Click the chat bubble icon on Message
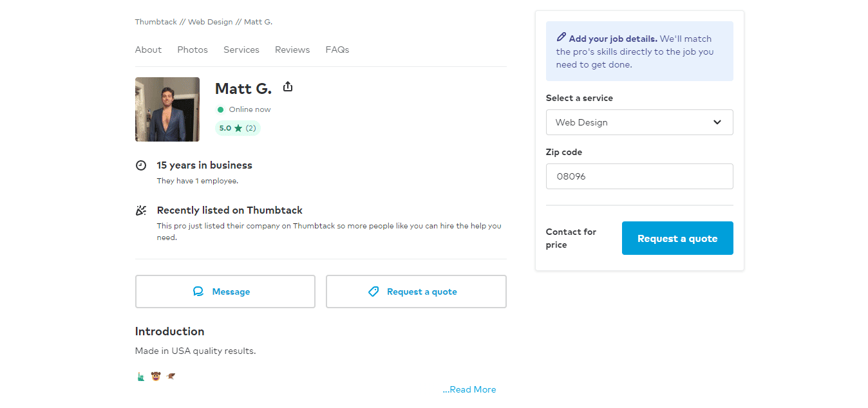868x408 pixels. click(198, 292)
